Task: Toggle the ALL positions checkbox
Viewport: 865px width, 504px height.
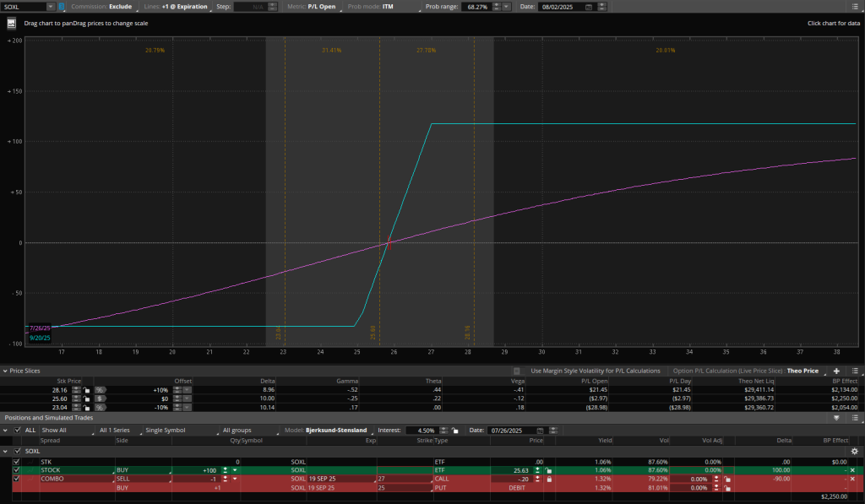Action: point(18,430)
